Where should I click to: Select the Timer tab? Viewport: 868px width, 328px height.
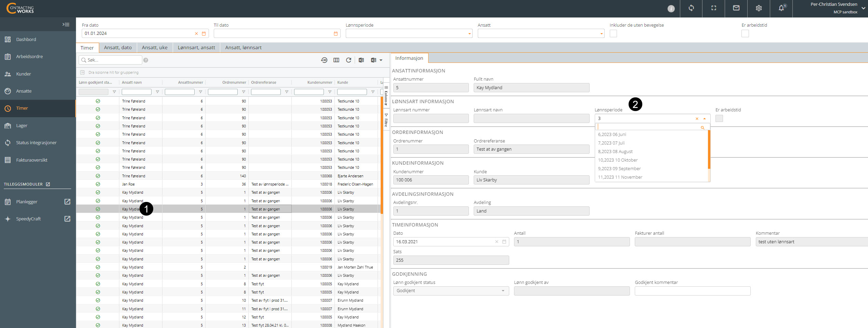87,48
